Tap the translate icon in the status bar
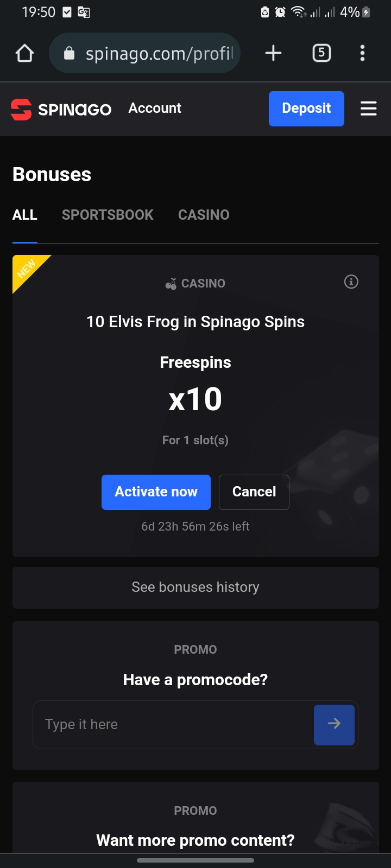 [x=84, y=12]
